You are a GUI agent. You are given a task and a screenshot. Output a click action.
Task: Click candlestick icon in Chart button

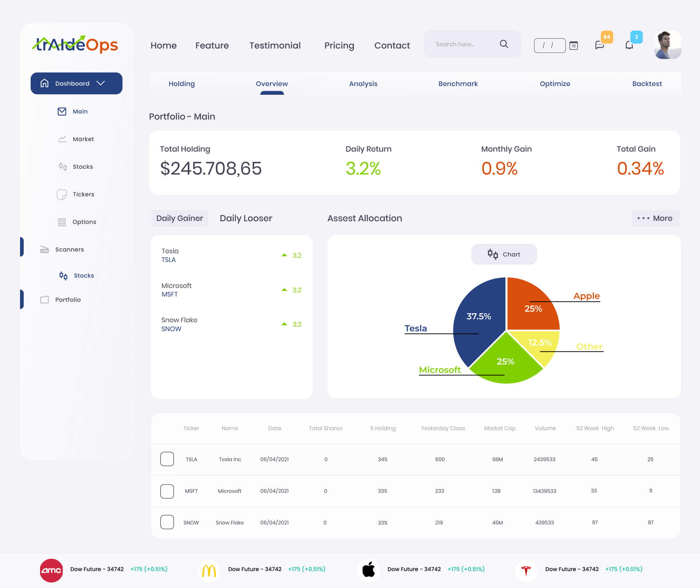493,254
